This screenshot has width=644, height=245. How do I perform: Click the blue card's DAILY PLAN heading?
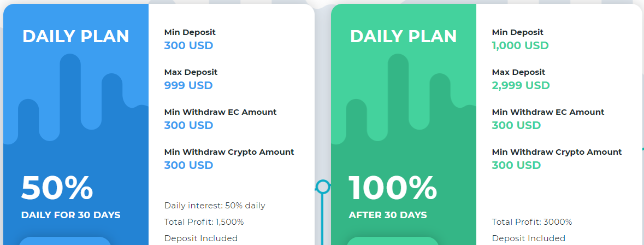[x=75, y=36]
